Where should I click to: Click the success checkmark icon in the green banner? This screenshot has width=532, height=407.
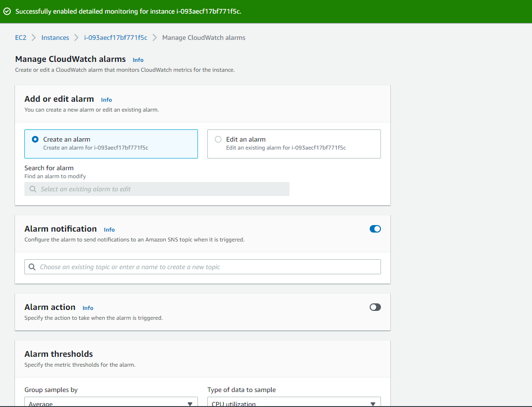[7, 11]
